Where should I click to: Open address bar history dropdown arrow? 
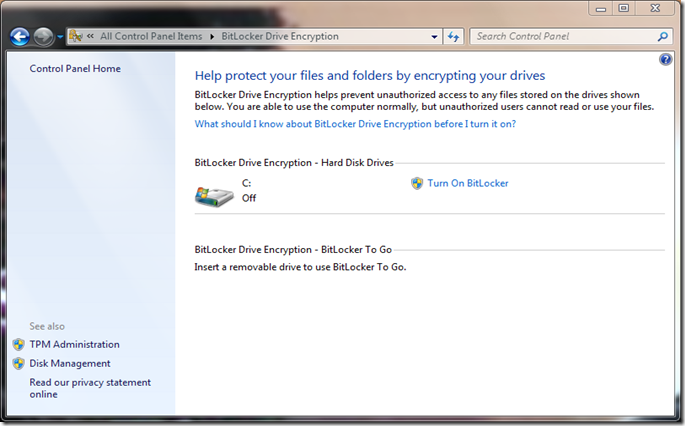click(x=434, y=37)
